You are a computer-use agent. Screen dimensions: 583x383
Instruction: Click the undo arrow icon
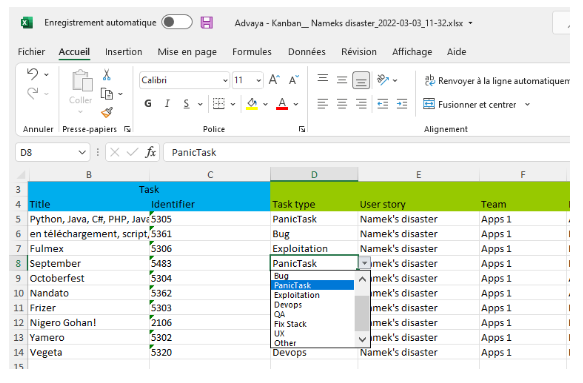coord(33,74)
